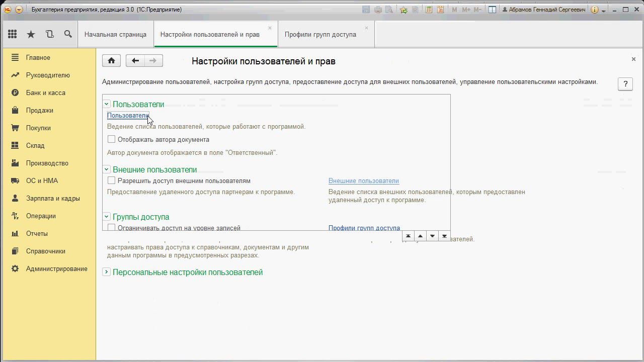Click the scroll up arrow button
This screenshot has height=362, width=644.
tap(420, 236)
